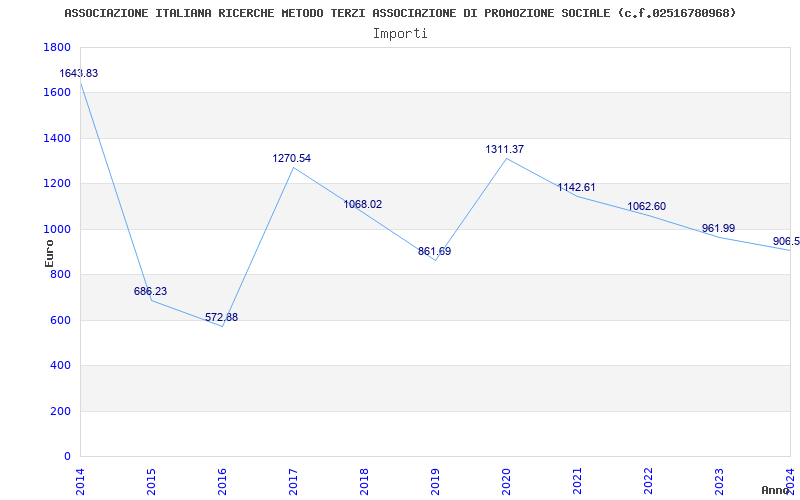This screenshot has height=500, width=800.
Task: Click the 2014 x-axis year label
Action: click(80, 480)
